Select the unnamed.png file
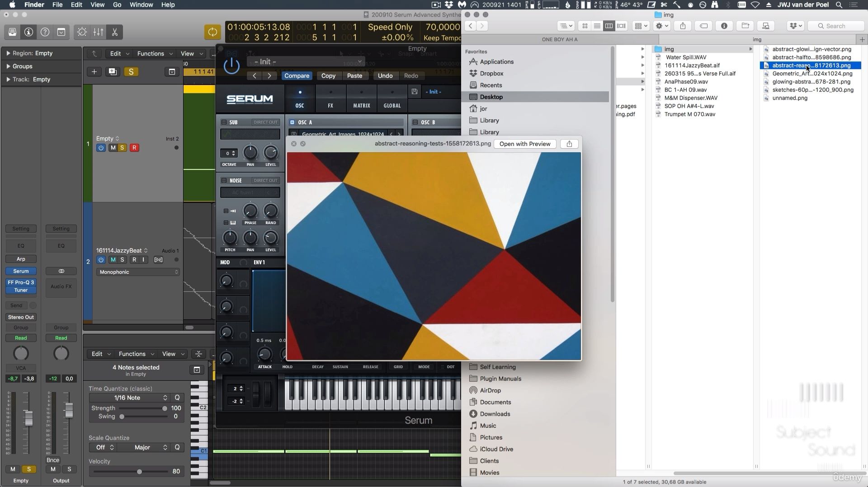 [x=789, y=98]
